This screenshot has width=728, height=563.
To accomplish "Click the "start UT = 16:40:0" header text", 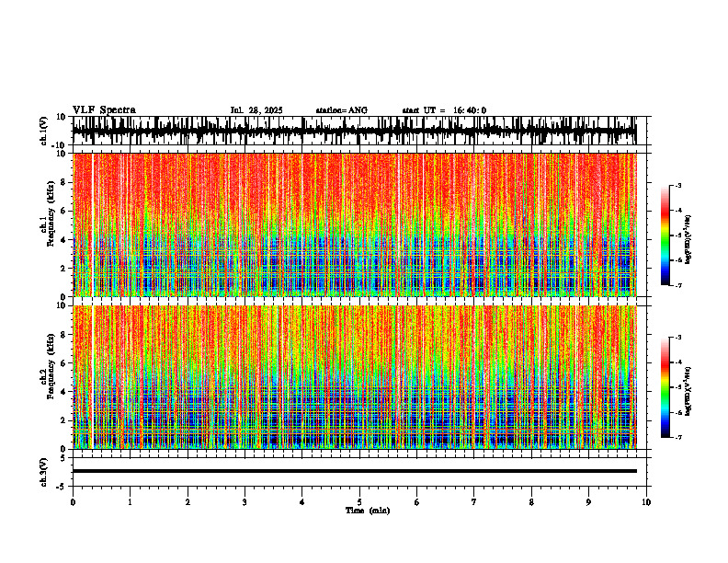I will [x=444, y=110].
